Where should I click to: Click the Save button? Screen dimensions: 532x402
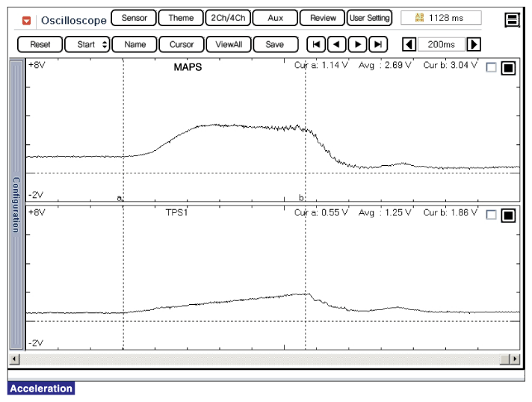[274, 44]
